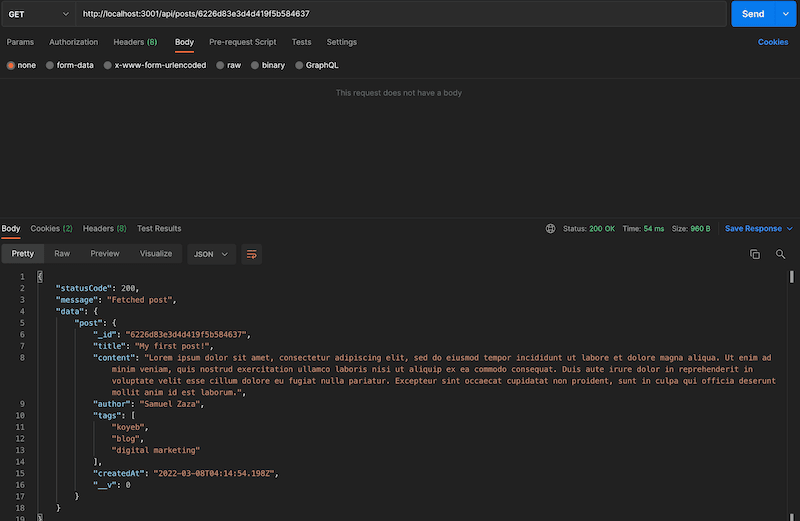Open the Cookies link
Image resolution: width=800 pixels, height=521 pixels.
click(x=773, y=42)
